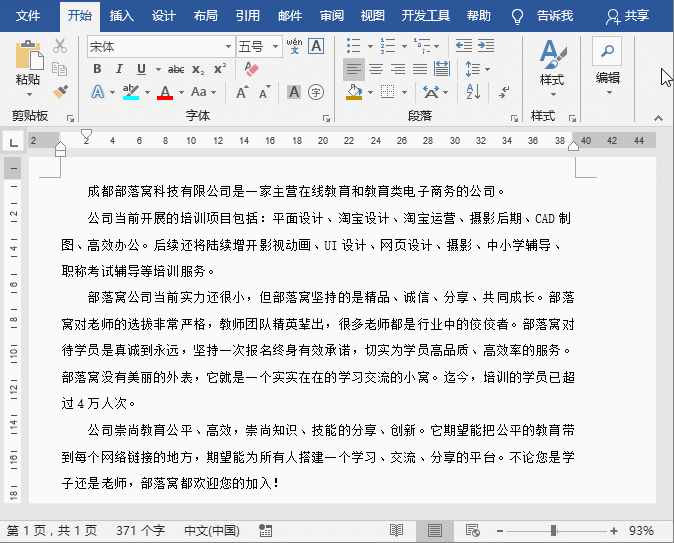Screen dimensions: 674x543
Task: Apply subscript formatting
Action: (x=198, y=69)
